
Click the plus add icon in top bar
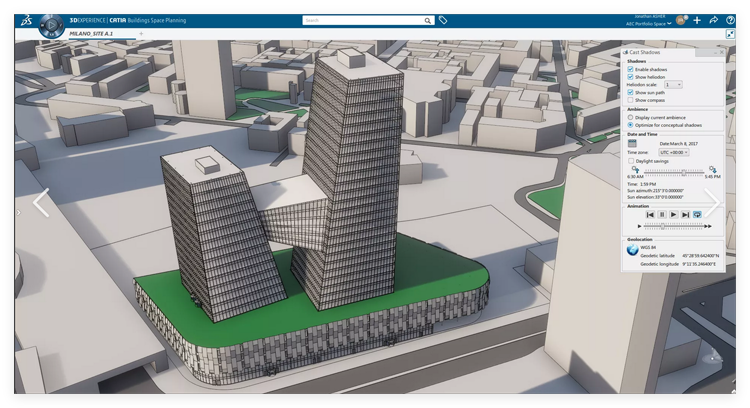(697, 20)
